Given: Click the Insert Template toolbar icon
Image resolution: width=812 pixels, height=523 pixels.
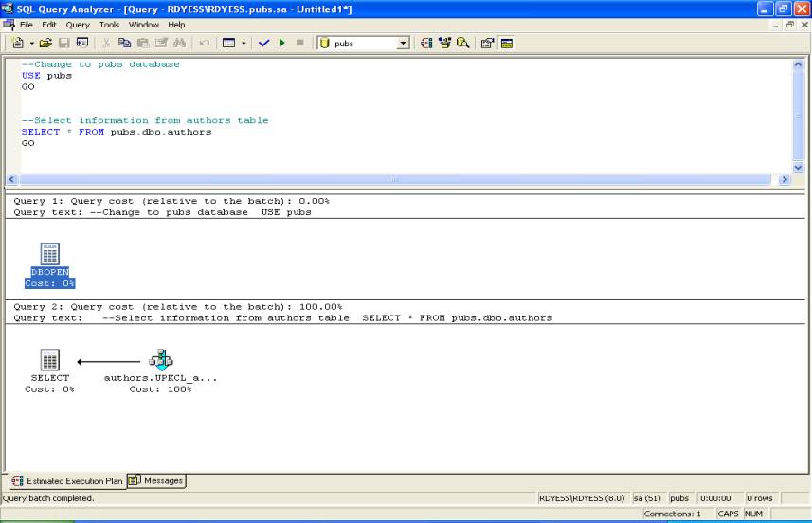Looking at the screenshot, I should (x=82, y=43).
